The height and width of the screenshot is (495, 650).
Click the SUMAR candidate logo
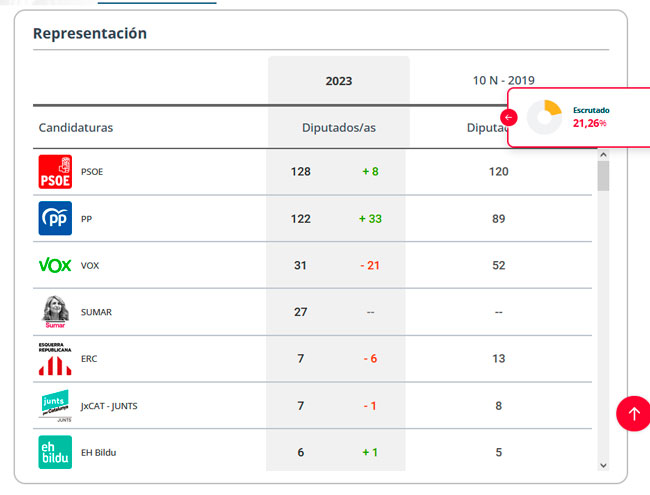coord(55,312)
